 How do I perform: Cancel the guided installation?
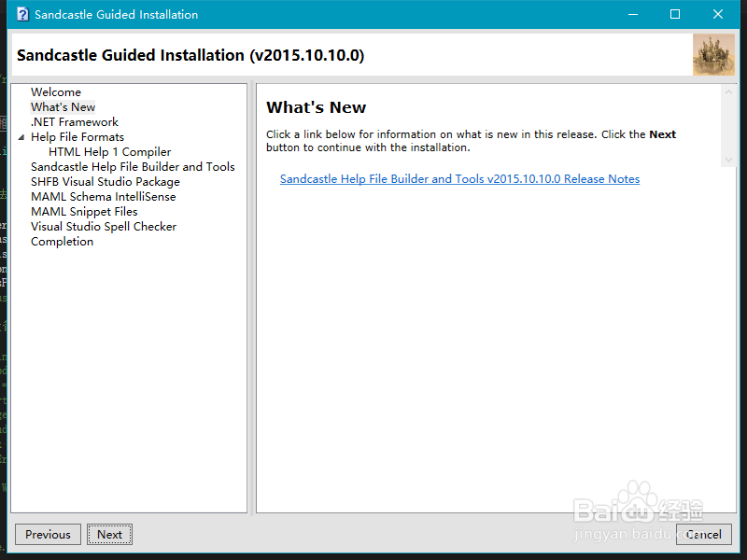[x=703, y=534]
